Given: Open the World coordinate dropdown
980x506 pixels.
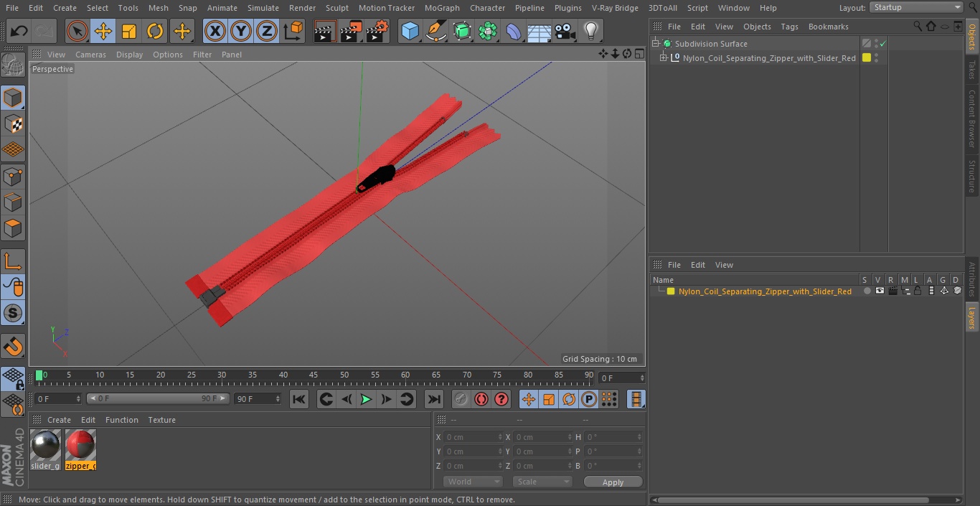Looking at the screenshot, I should pyautogui.click(x=473, y=482).
